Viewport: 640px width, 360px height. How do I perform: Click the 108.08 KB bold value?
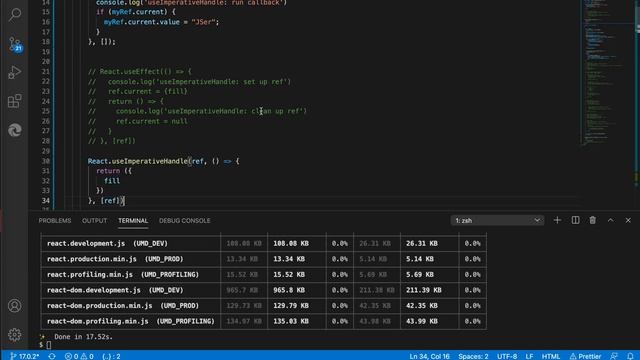(x=291, y=243)
